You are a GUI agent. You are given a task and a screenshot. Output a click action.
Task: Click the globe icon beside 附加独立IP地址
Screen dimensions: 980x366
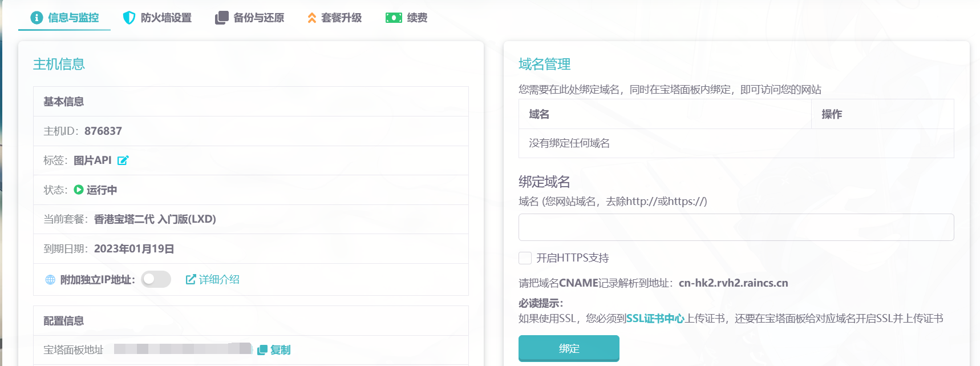point(50,280)
